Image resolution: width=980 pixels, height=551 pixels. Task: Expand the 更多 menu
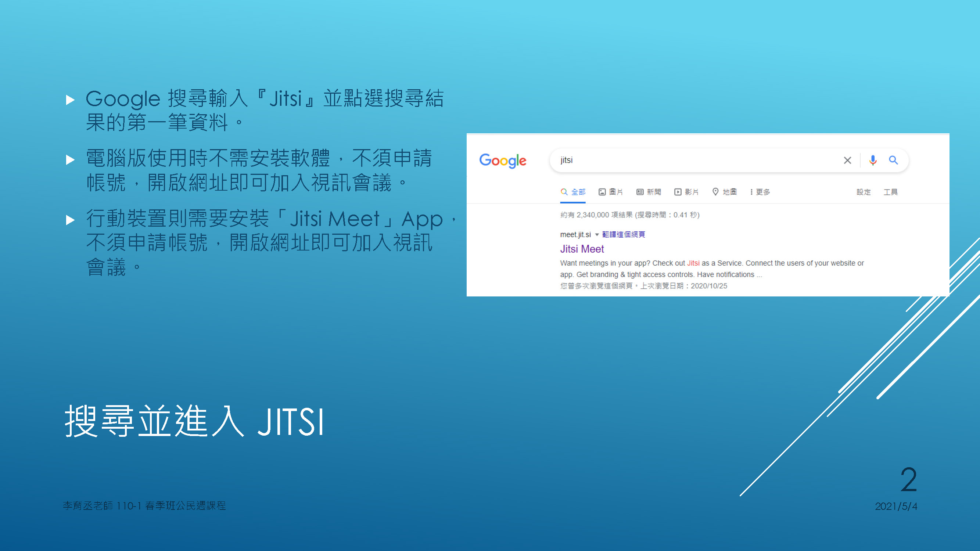tap(760, 192)
